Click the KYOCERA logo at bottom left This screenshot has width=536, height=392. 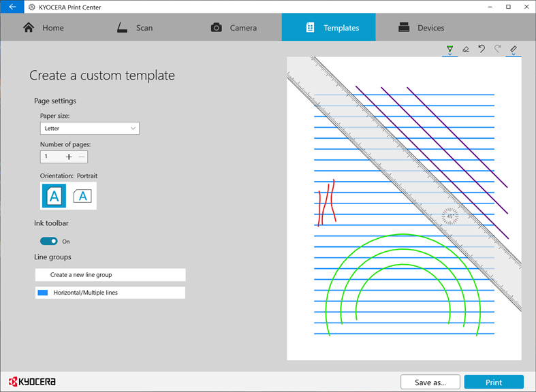[x=32, y=381]
